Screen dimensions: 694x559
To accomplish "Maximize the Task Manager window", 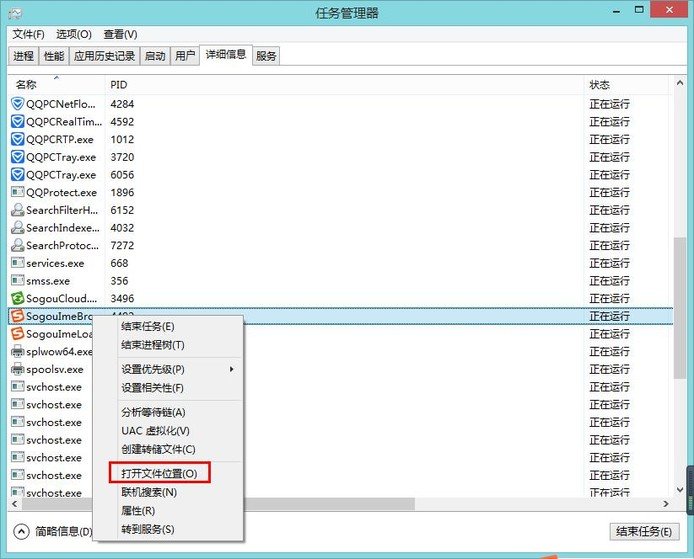I will pyautogui.click(x=639, y=10).
